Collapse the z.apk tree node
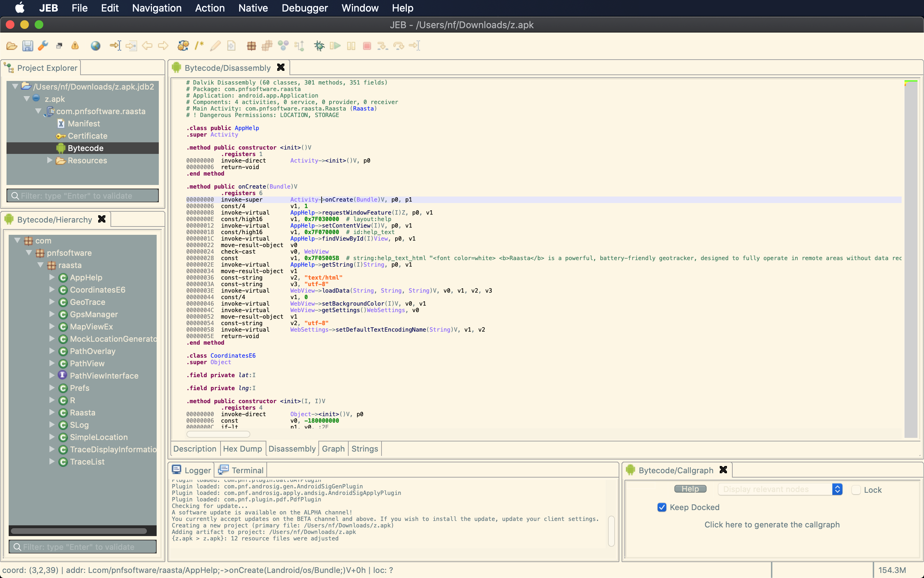 (x=27, y=99)
